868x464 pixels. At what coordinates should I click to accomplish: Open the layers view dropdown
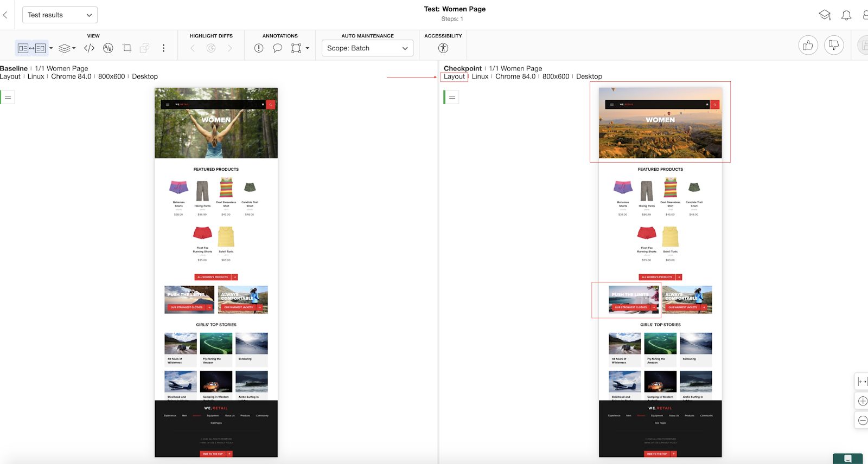click(x=67, y=48)
